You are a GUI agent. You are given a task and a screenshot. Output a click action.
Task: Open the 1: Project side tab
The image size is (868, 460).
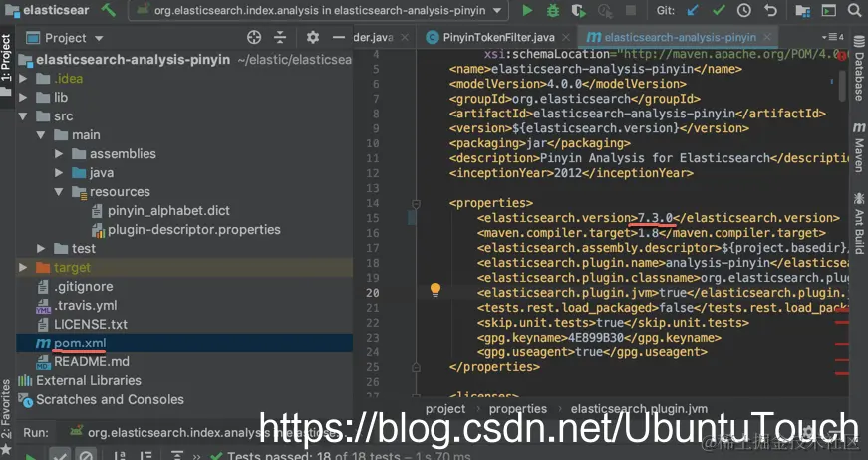coord(6,64)
